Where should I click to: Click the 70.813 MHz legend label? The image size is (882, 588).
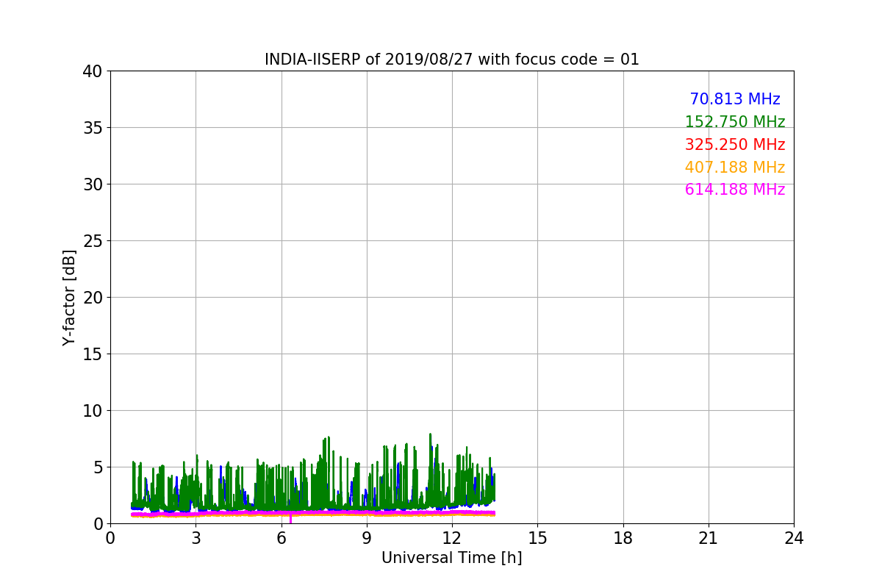coord(735,99)
